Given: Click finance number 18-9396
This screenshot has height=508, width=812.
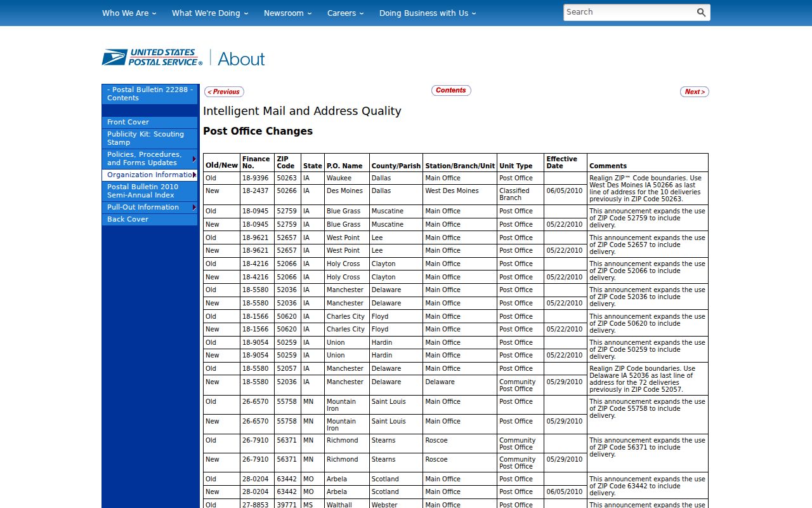Looking at the screenshot, I should (x=257, y=178).
